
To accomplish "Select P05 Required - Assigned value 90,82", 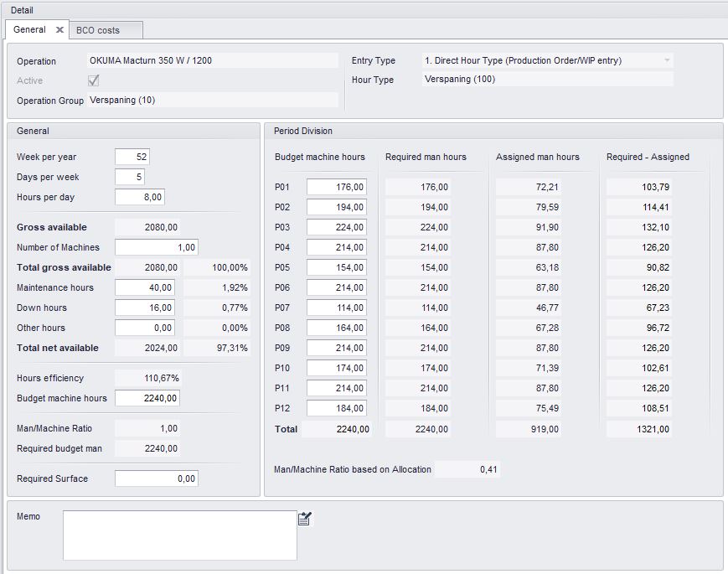I will (x=639, y=267).
